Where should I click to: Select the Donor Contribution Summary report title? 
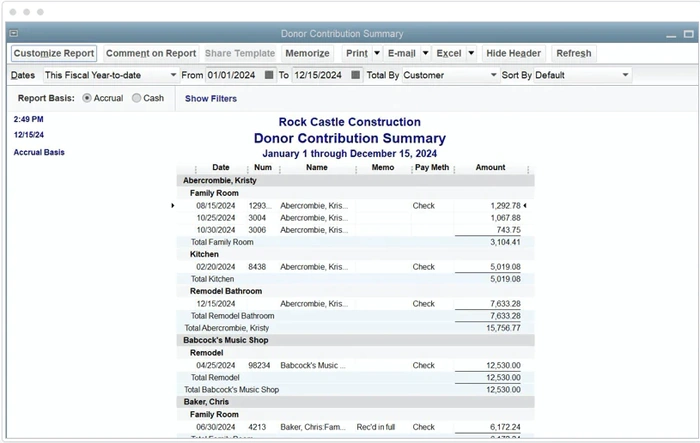point(350,138)
